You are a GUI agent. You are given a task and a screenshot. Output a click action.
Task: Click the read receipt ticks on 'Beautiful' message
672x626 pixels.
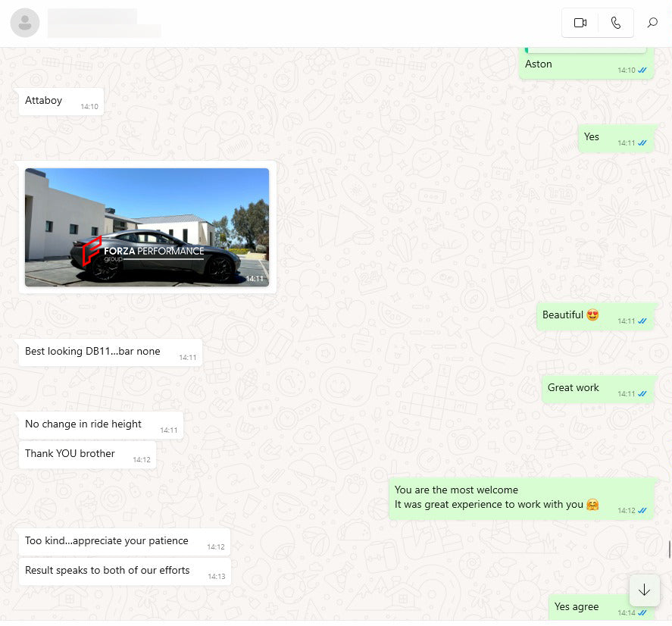tap(642, 321)
